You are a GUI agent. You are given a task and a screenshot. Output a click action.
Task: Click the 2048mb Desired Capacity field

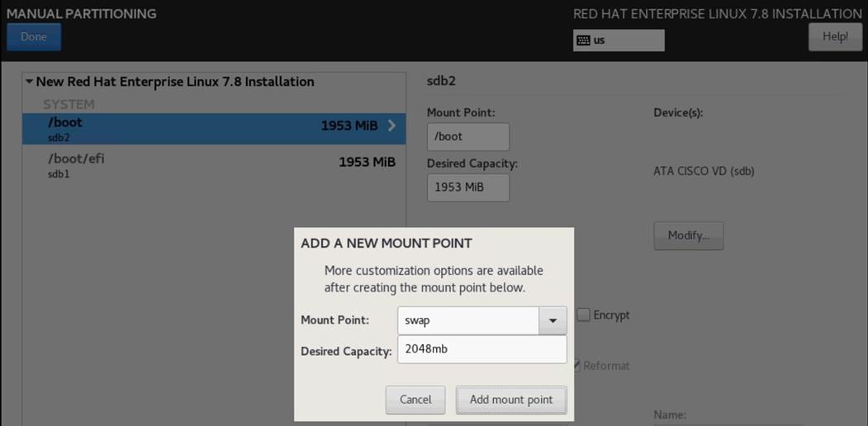click(x=482, y=349)
